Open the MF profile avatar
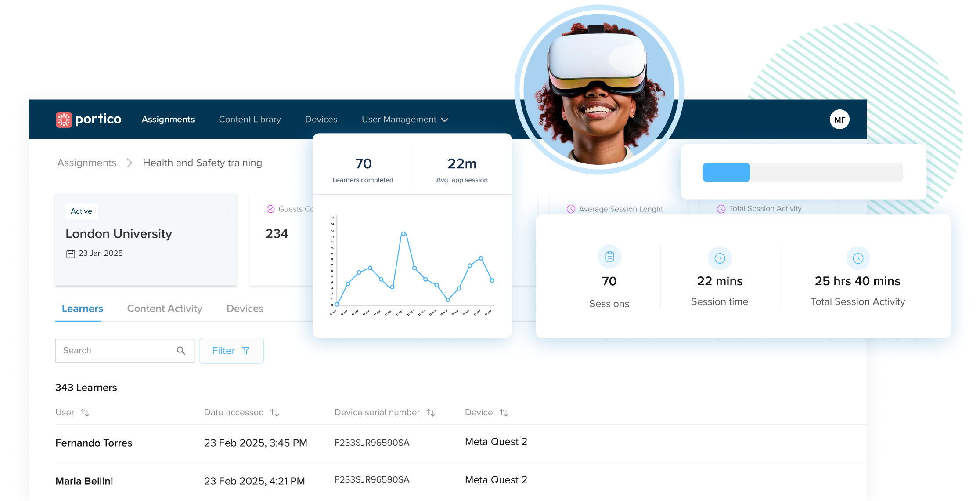Screen dimensions: 980x501 tap(839, 119)
